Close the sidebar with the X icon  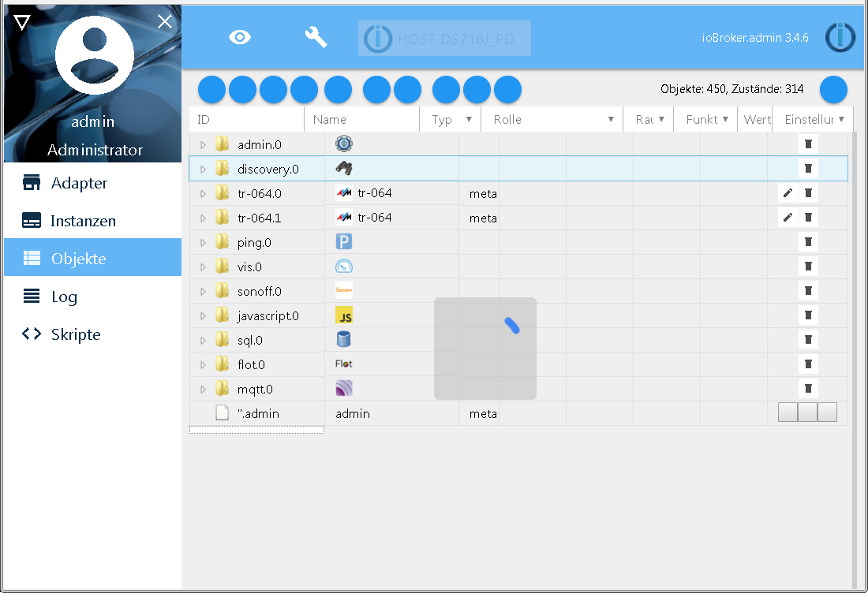[165, 21]
